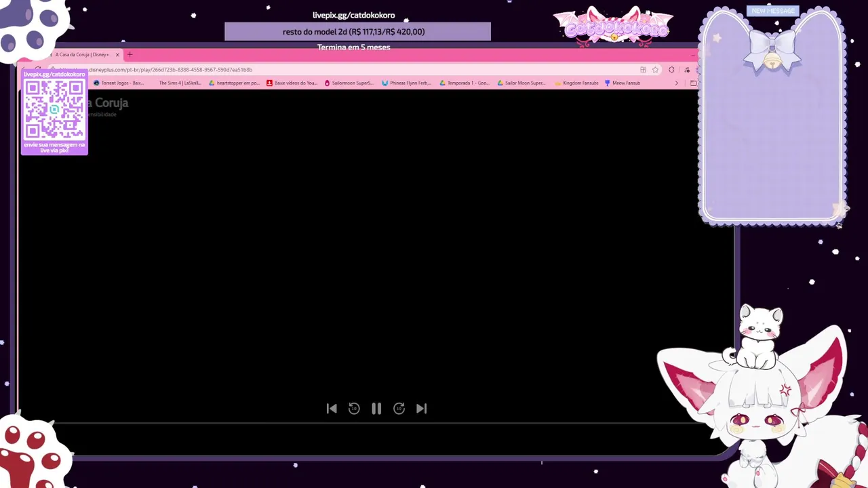Open the Sailormoon SuperS bookmark
Screen dimensions: 868x488
[349, 83]
